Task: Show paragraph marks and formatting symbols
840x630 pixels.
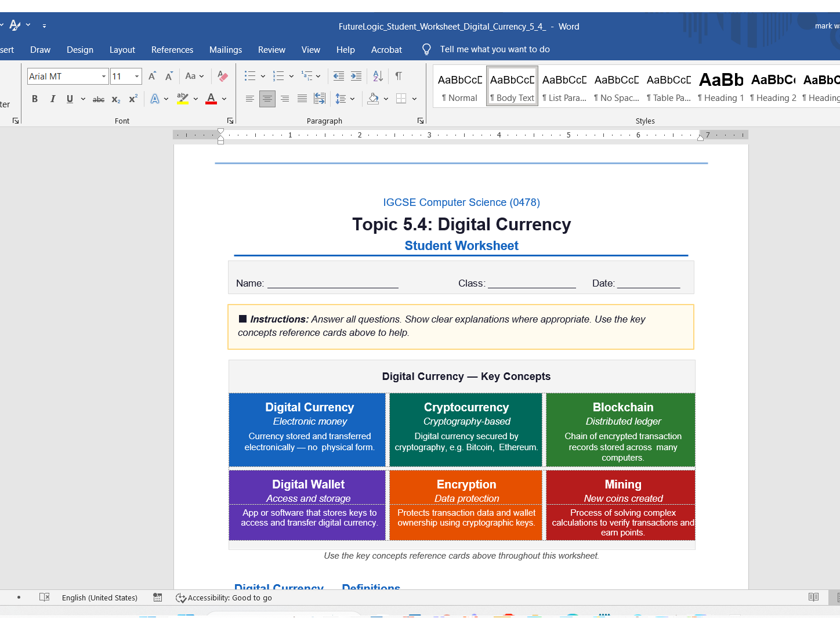Action: click(399, 76)
